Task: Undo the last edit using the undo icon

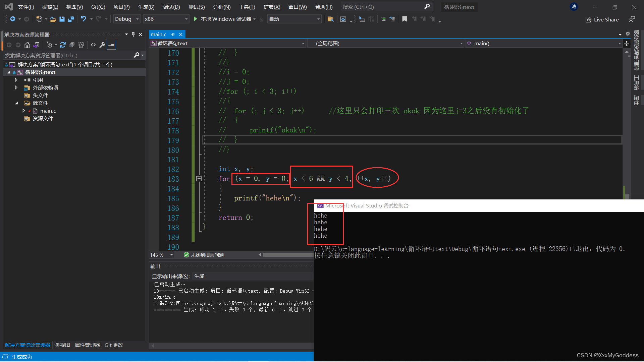Action: click(84, 19)
